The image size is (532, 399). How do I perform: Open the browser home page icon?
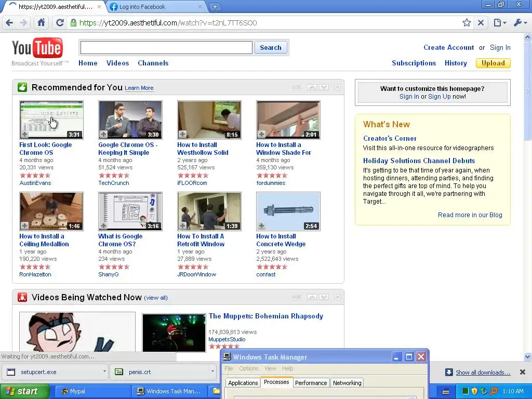[x=42, y=23]
